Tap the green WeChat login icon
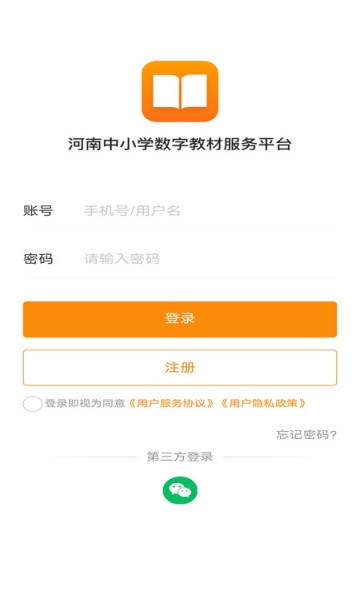 tap(180, 490)
